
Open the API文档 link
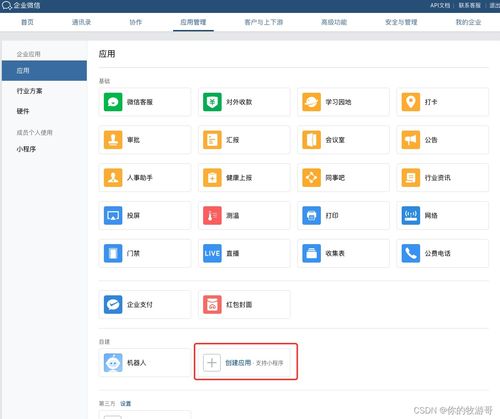pos(440,5)
